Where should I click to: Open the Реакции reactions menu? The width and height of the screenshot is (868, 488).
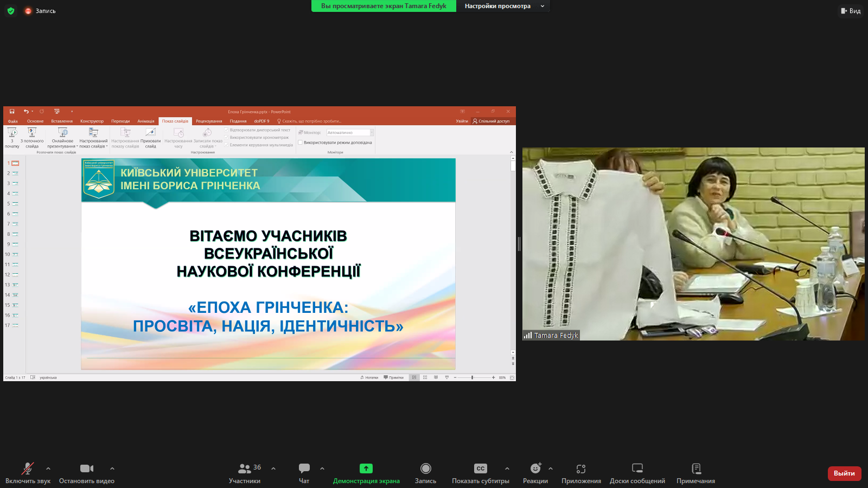point(535,469)
